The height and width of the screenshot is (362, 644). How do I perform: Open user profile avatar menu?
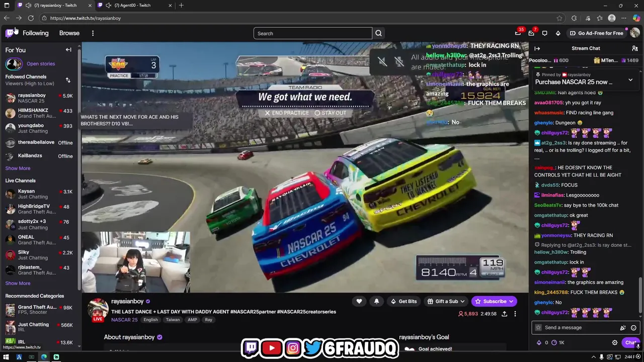coord(635,33)
